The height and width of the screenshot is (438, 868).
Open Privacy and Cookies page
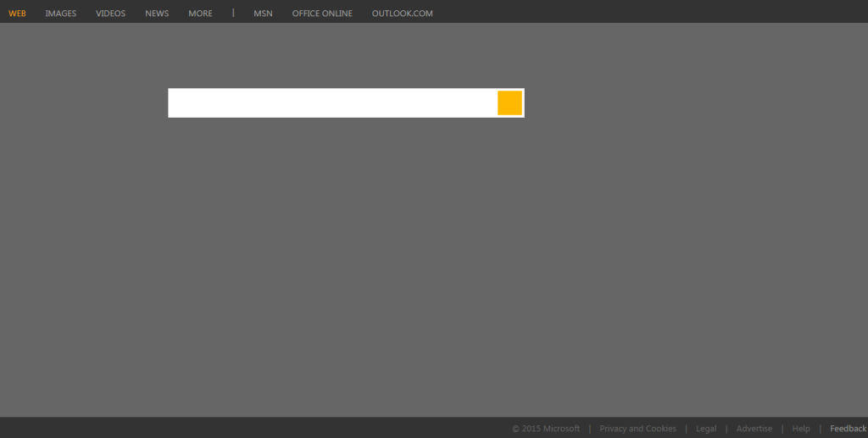pyautogui.click(x=637, y=429)
